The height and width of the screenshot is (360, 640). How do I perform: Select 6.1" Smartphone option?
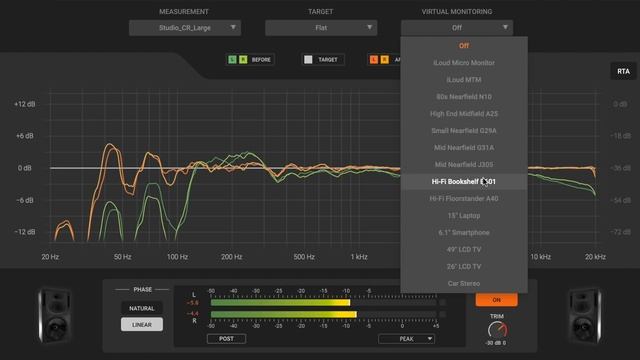(x=464, y=232)
